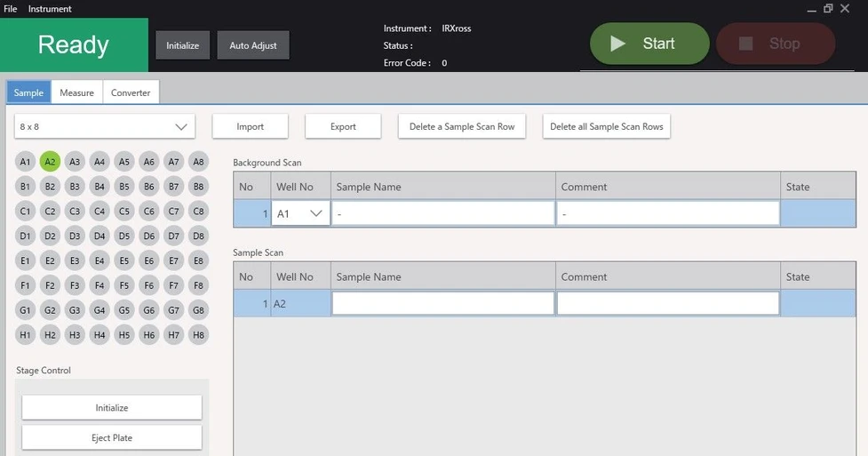Viewport: 868px width, 456px height.
Task: Switch to the Converter tab
Action: (131, 92)
